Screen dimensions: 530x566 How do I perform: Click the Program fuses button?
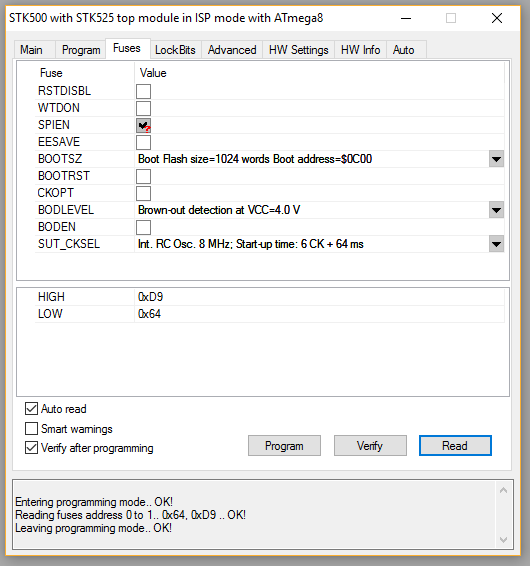point(284,446)
